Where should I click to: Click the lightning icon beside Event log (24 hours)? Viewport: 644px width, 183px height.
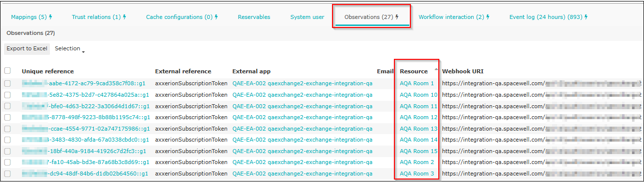click(586, 17)
